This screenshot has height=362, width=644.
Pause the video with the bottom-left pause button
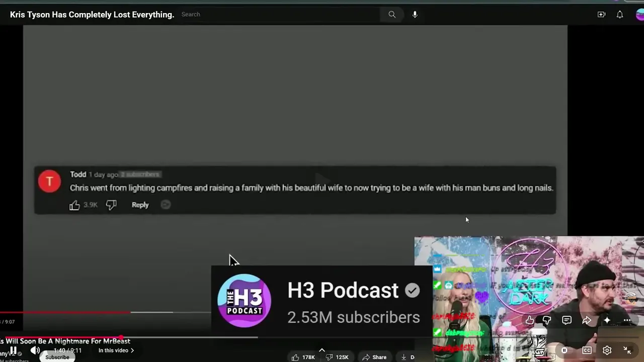(13, 350)
